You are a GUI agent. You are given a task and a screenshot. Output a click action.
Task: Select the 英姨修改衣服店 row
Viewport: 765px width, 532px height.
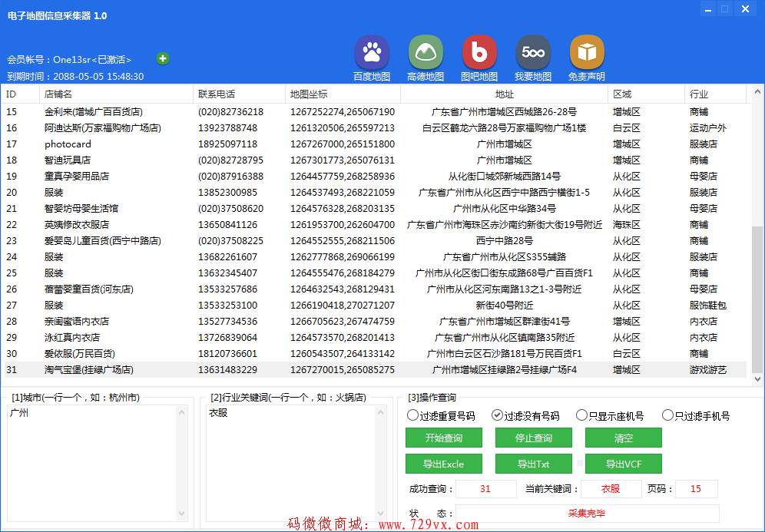[x=375, y=224]
